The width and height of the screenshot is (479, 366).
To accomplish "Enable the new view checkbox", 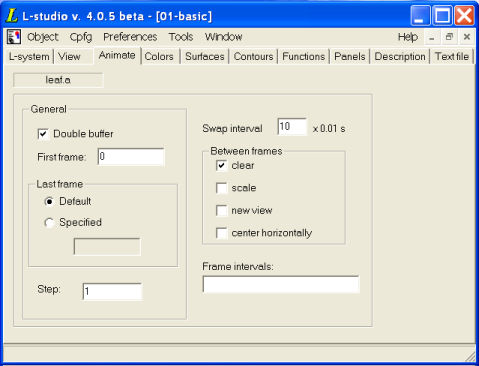I will 222,211.
